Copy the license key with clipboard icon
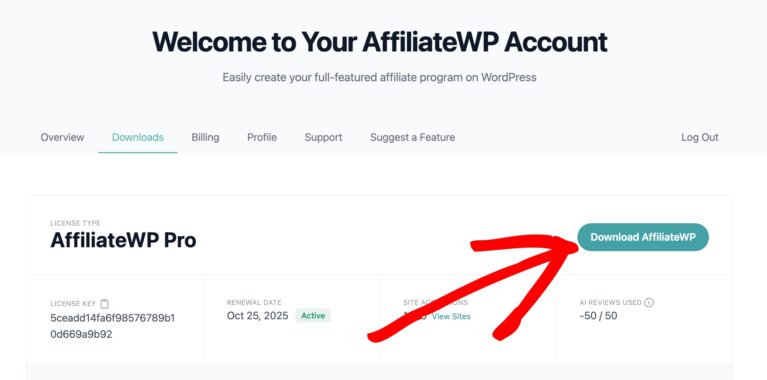The width and height of the screenshot is (767, 380). click(104, 304)
